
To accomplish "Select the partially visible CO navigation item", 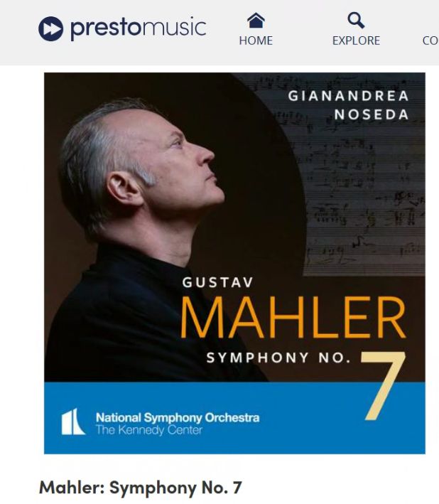I will click(x=430, y=41).
